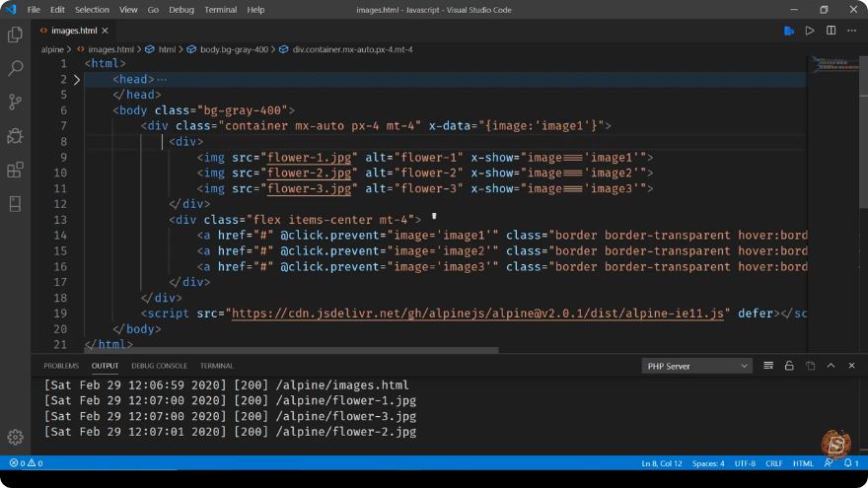Click line number 13 in the gutter
Viewport: 868px width, 488px height.
pos(62,220)
